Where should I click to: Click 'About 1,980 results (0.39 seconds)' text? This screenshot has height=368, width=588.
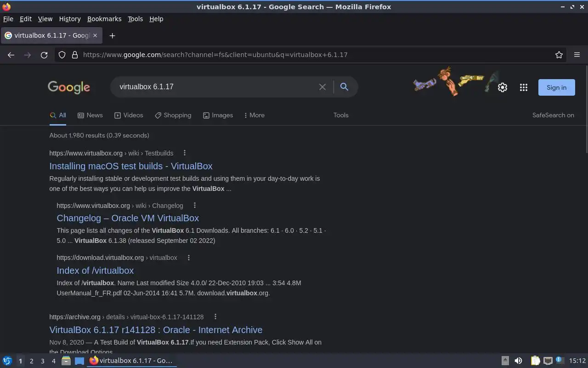coord(99,135)
